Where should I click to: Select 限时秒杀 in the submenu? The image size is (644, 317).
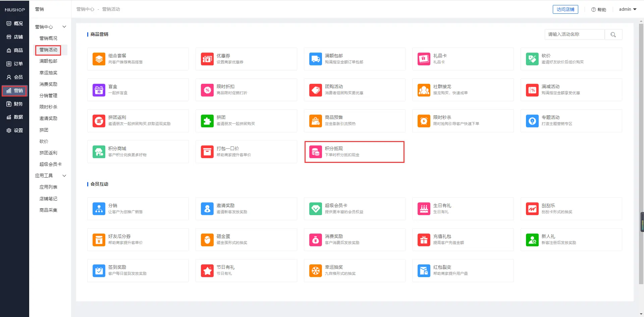pyautogui.click(x=48, y=107)
